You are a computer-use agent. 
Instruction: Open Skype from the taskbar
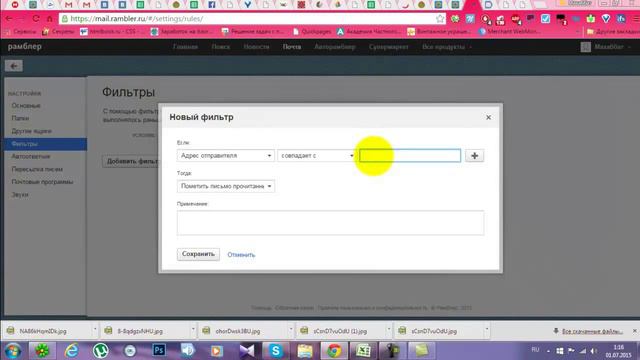pyautogui.click(x=276, y=351)
